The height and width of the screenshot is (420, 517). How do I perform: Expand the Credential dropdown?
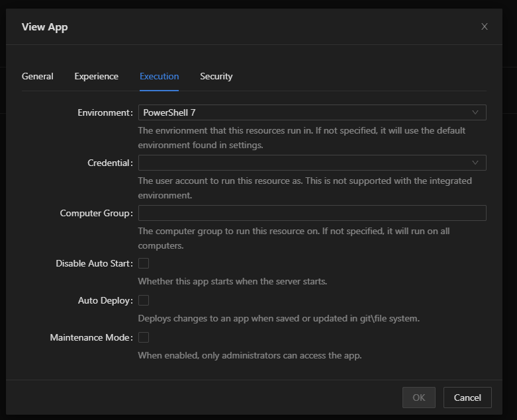coord(312,163)
